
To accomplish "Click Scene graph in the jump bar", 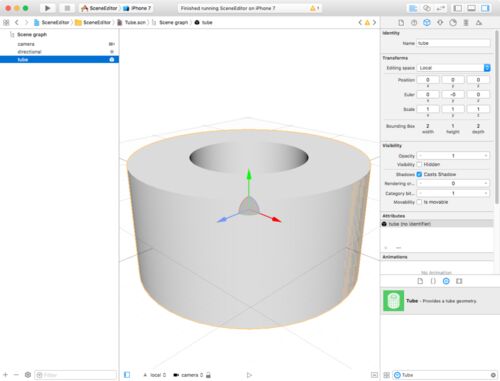I will [170, 22].
